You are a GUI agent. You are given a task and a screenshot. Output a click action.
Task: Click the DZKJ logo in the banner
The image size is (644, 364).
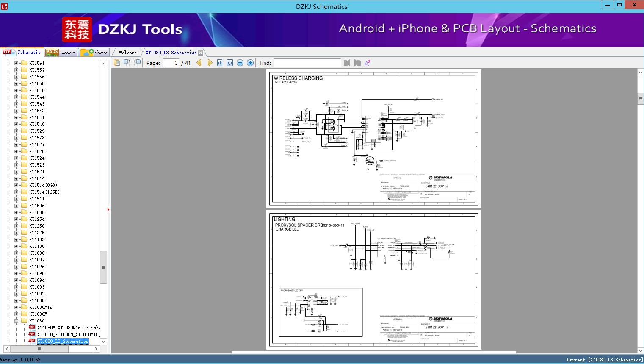[x=77, y=30]
